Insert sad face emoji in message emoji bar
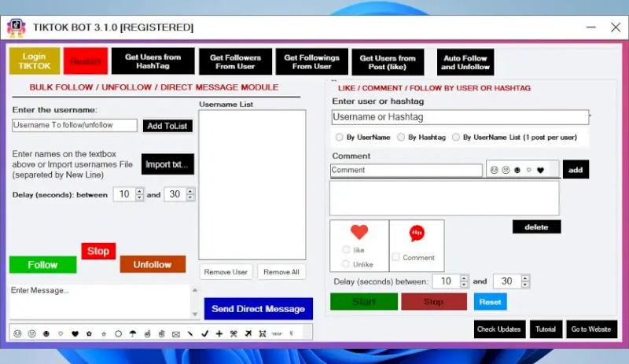This screenshot has width=629, height=364. (31, 333)
